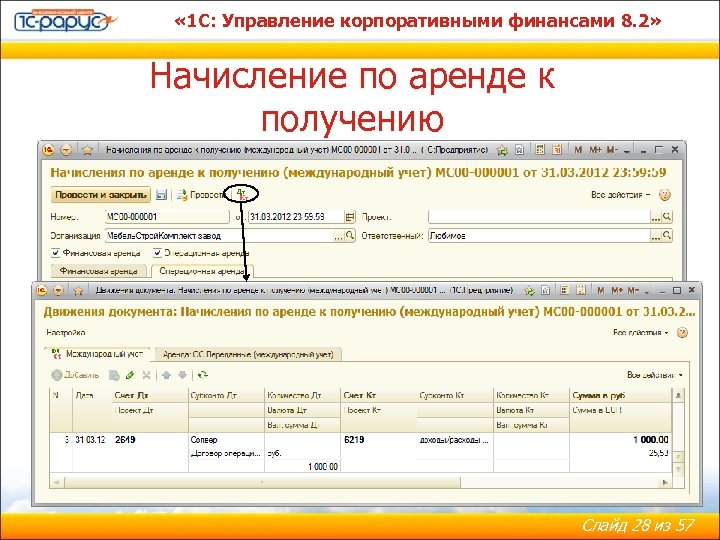720x540 pixels.
Task: Click the ellipsis select button of Проект field
Action: [656, 217]
